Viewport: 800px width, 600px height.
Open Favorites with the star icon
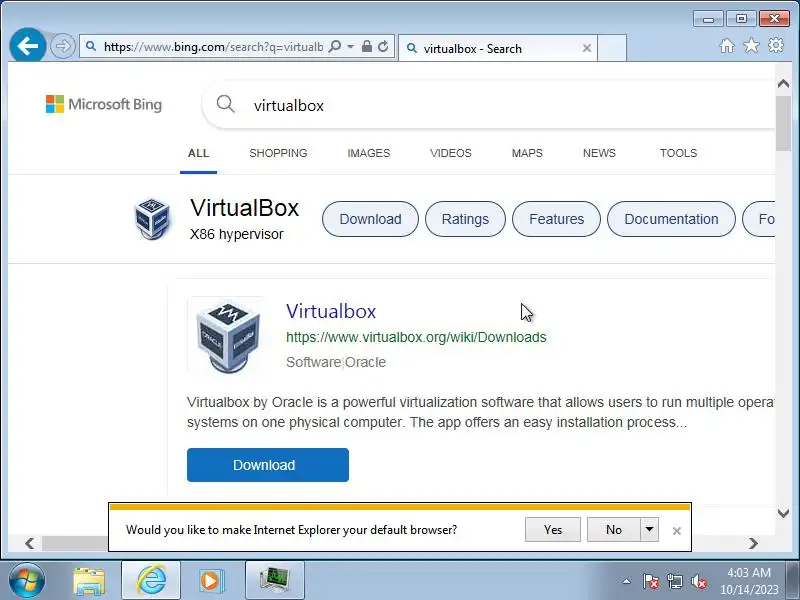point(751,46)
